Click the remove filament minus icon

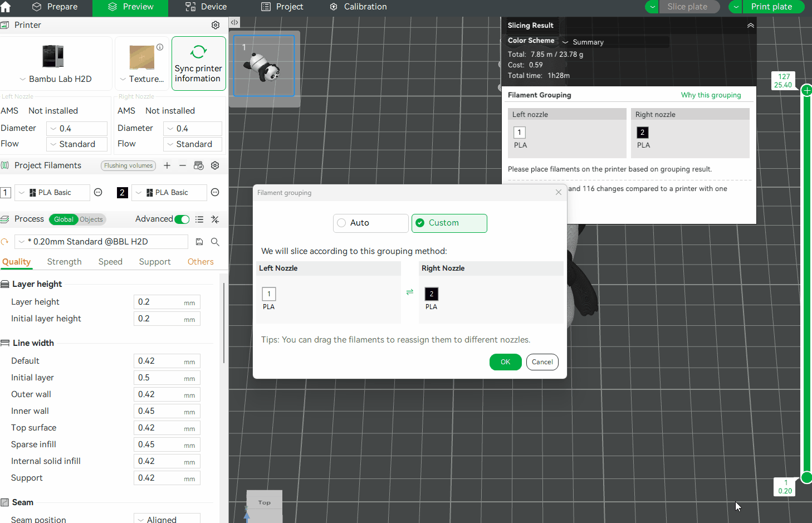pos(183,165)
